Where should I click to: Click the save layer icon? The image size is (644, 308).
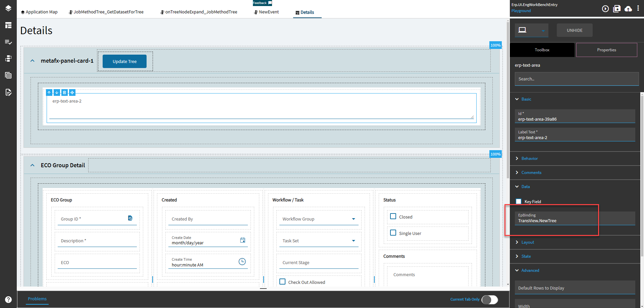click(617, 9)
